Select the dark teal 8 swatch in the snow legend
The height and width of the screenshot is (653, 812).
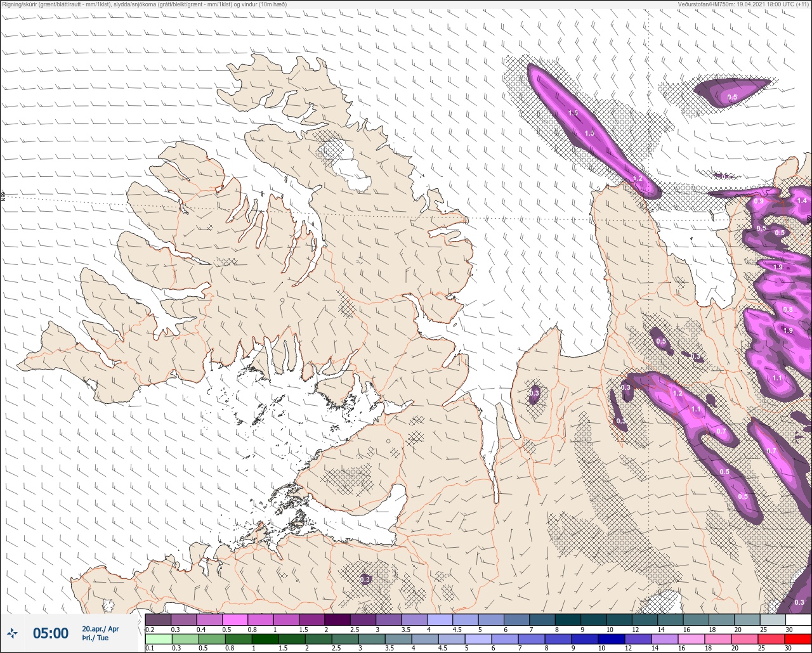(568, 619)
